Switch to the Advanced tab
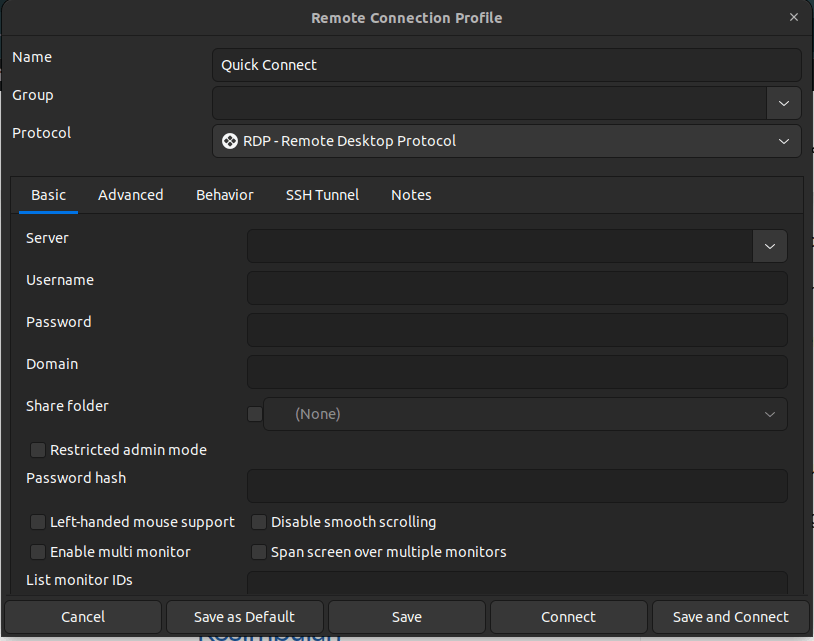Screen dimensions: 814x641 point(131,195)
